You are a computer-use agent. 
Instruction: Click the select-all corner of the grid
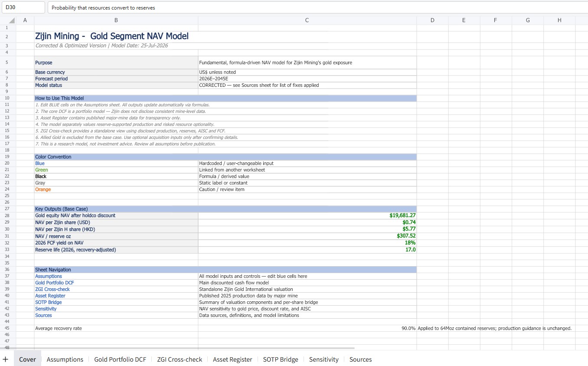12,20
